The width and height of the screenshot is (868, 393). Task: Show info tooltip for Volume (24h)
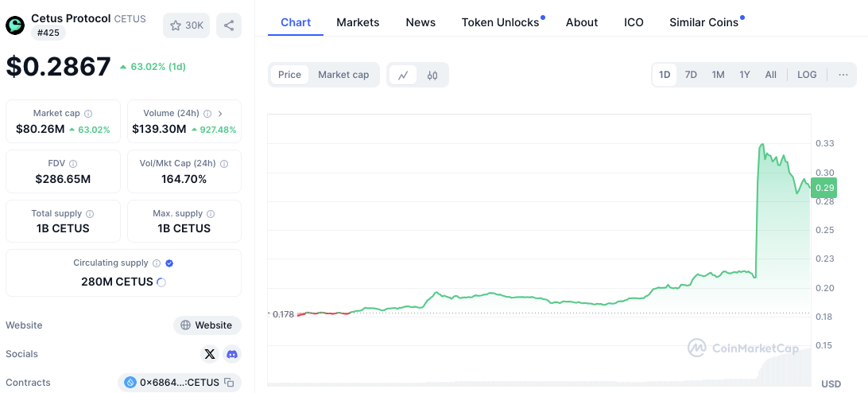(x=207, y=114)
